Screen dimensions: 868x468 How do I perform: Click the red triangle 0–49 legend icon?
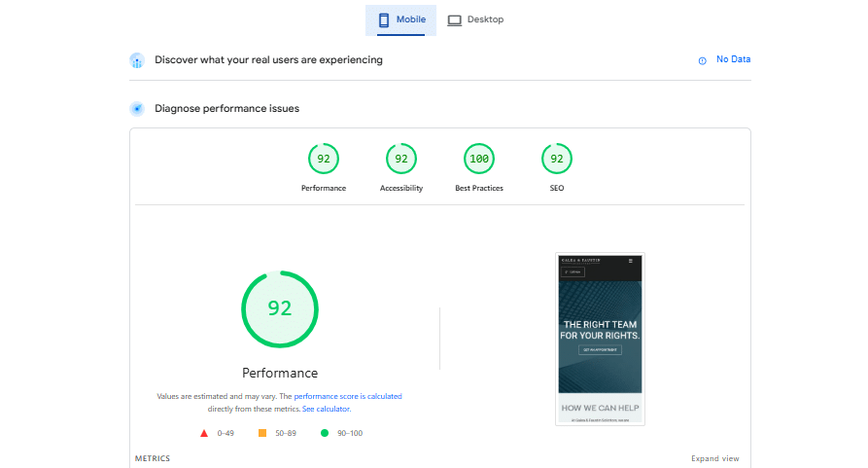204,433
